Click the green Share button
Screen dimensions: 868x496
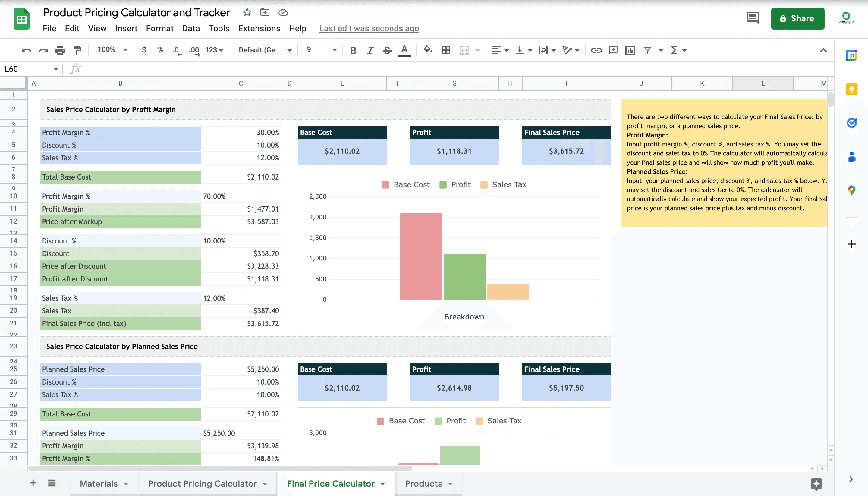pos(797,18)
